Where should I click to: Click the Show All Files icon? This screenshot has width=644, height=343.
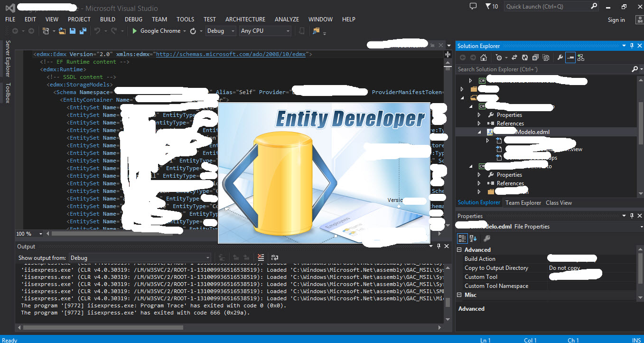coord(546,57)
